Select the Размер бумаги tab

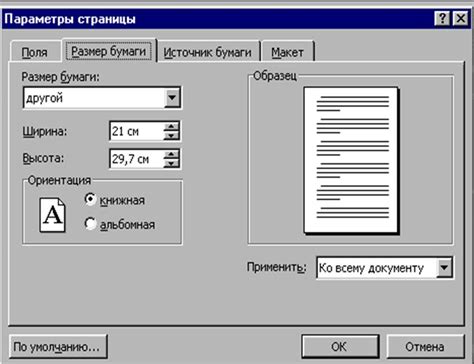tap(109, 51)
